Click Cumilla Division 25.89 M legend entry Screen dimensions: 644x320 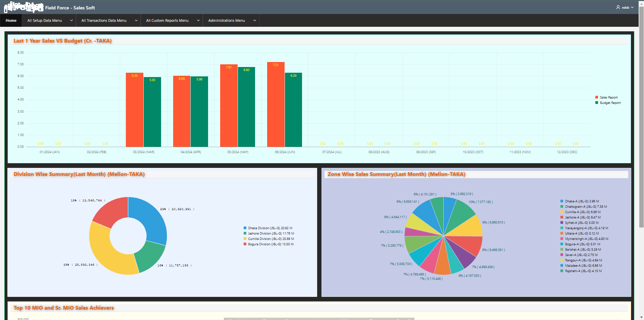click(x=269, y=239)
